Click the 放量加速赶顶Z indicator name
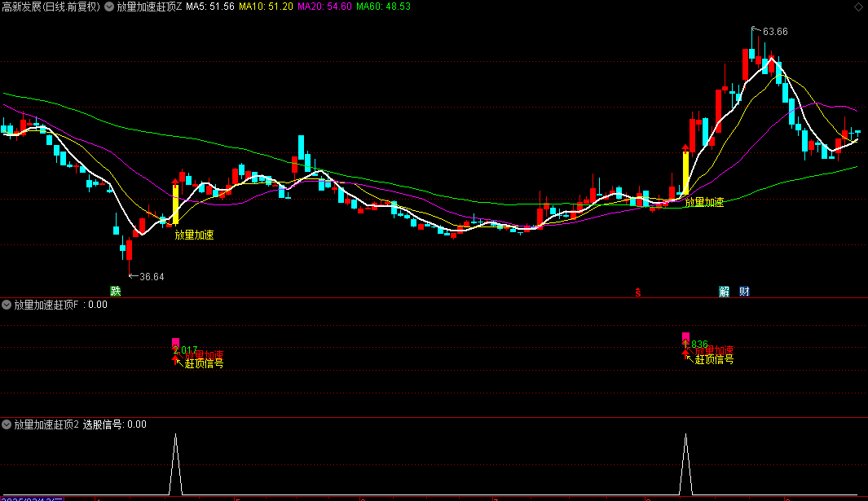868x501 pixels. point(149,7)
